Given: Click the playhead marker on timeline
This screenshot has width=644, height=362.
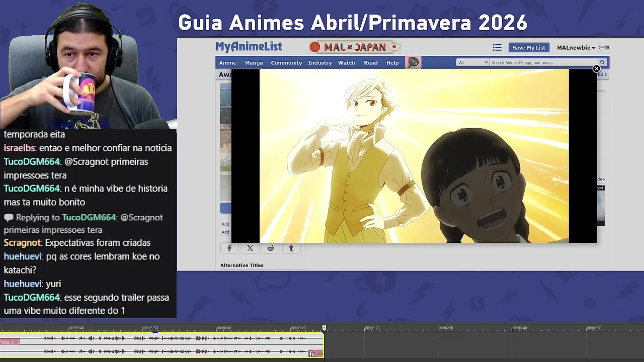Looking at the screenshot, I should pos(324,328).
